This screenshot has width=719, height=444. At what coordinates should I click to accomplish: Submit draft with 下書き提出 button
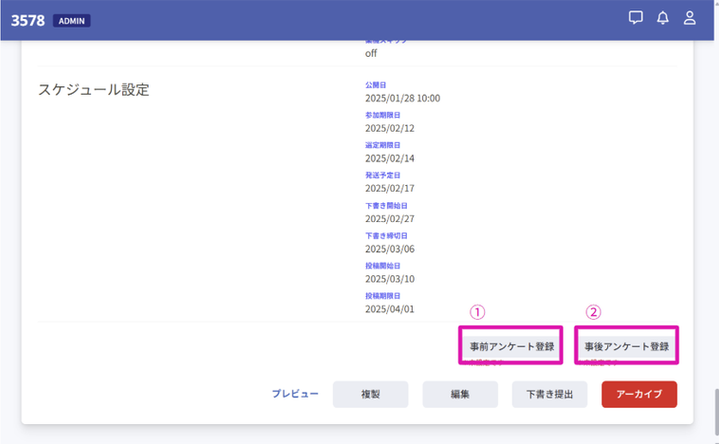click(x=549, y=394)
